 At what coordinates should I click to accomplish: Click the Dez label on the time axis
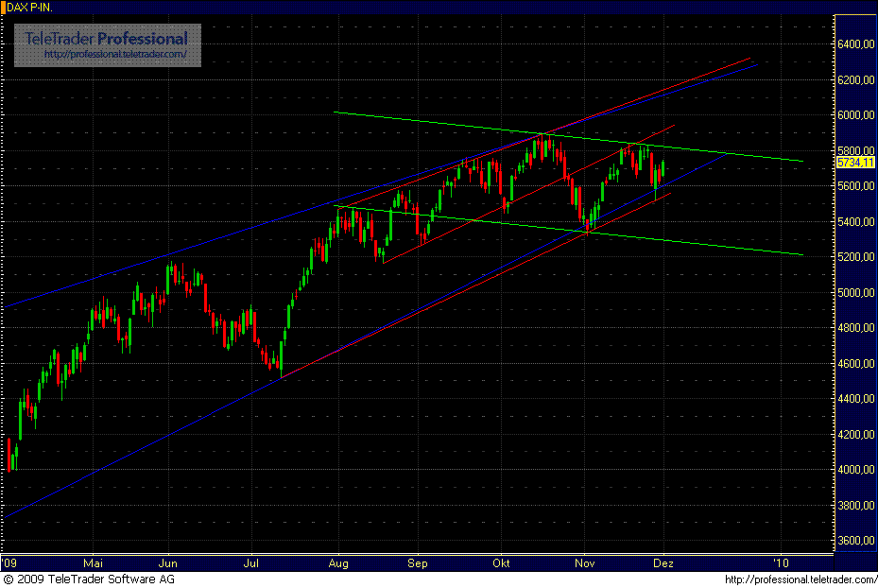click(x=663, y=562)
